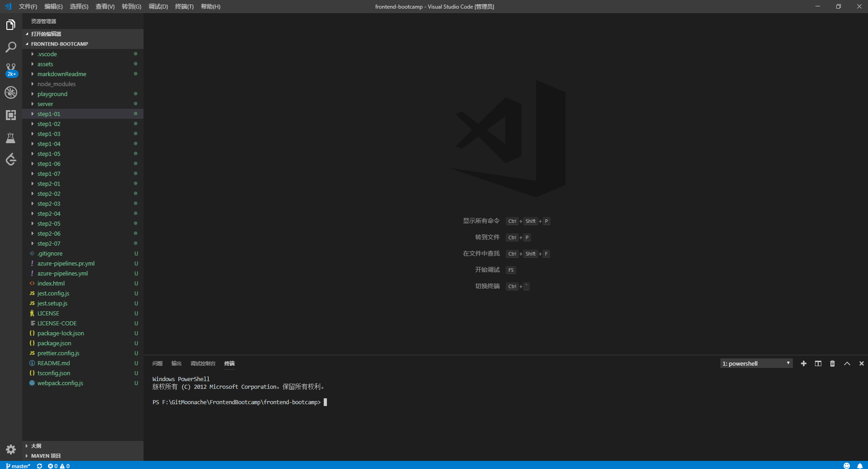
Task: Expand the step1-07 folder
Action: tap(83, 174)
